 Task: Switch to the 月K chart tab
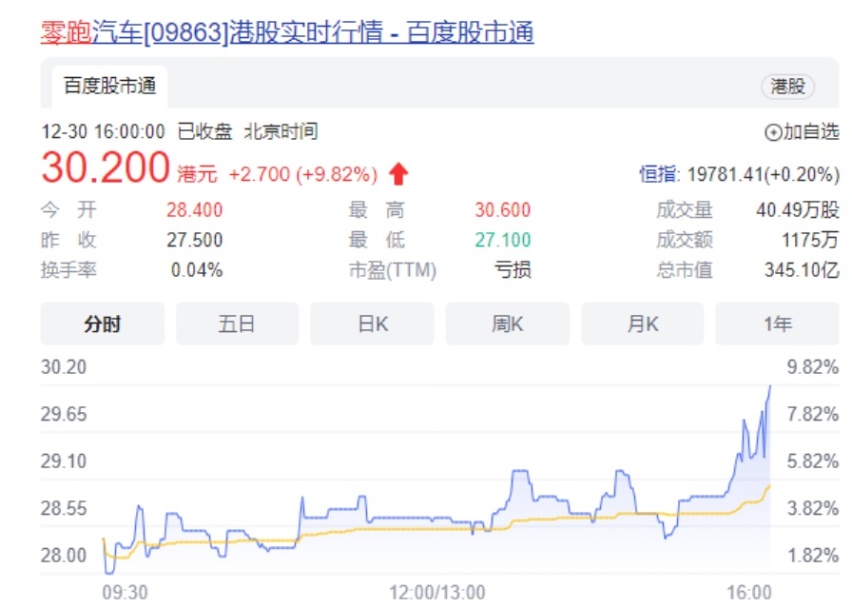click(642, 324)
